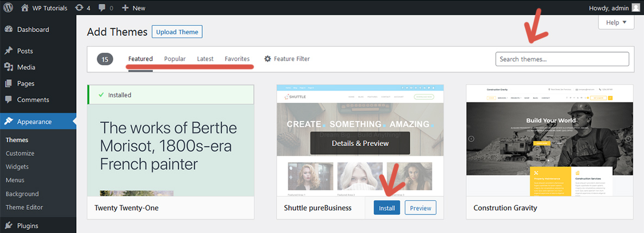Screen dimensions: 644x233
Task: Click the Constrution Gravity theme name
Action: 505,208
